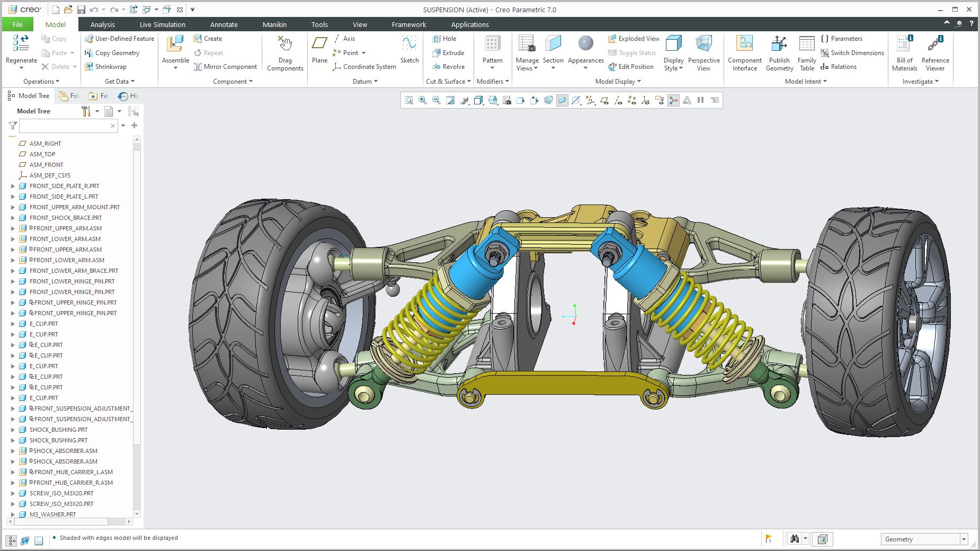Select the Drag Components tool
This screenshot has width=980, height=551.
[285, 44]
